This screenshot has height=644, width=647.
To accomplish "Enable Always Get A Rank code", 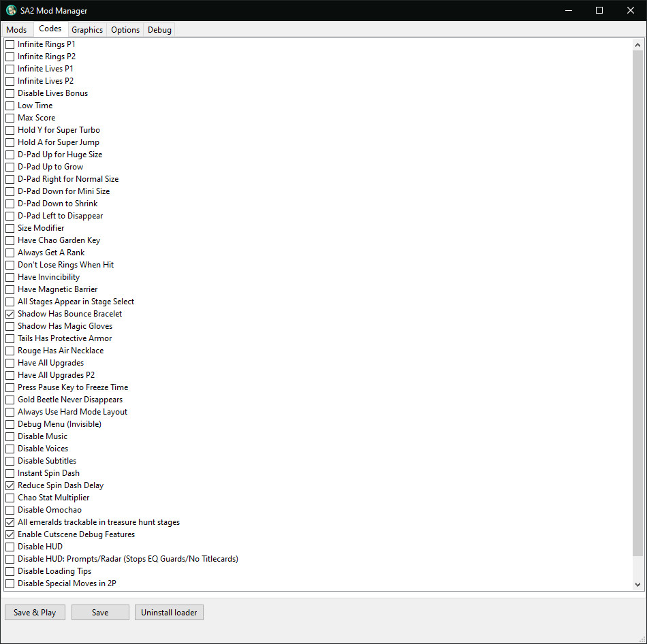I will click(x=10, y=253).
